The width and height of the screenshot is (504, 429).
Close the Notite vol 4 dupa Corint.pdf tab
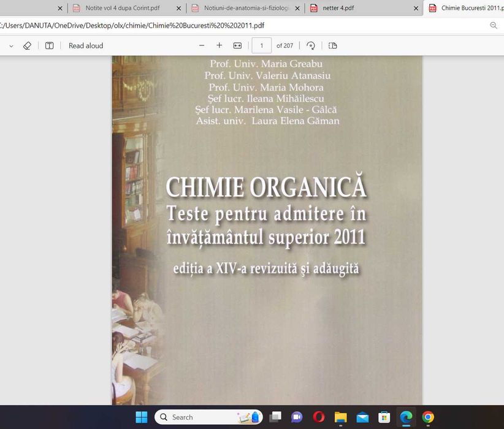(178, 9)
